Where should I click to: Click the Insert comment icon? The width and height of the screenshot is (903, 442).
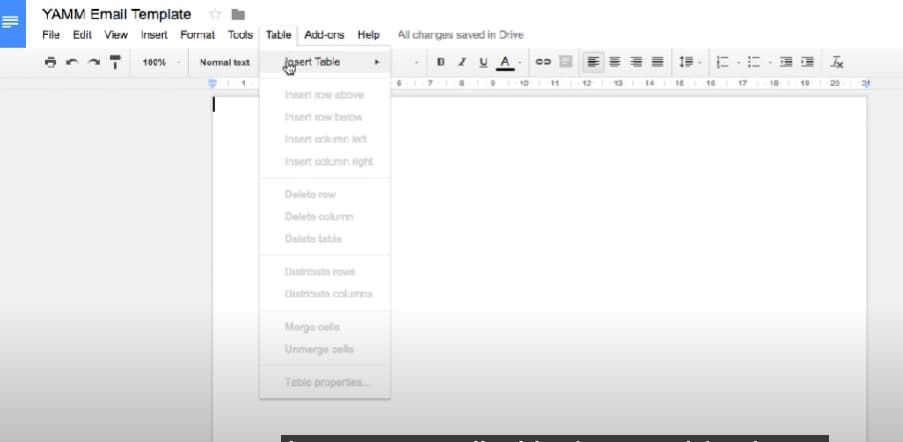tap(566, 62)
